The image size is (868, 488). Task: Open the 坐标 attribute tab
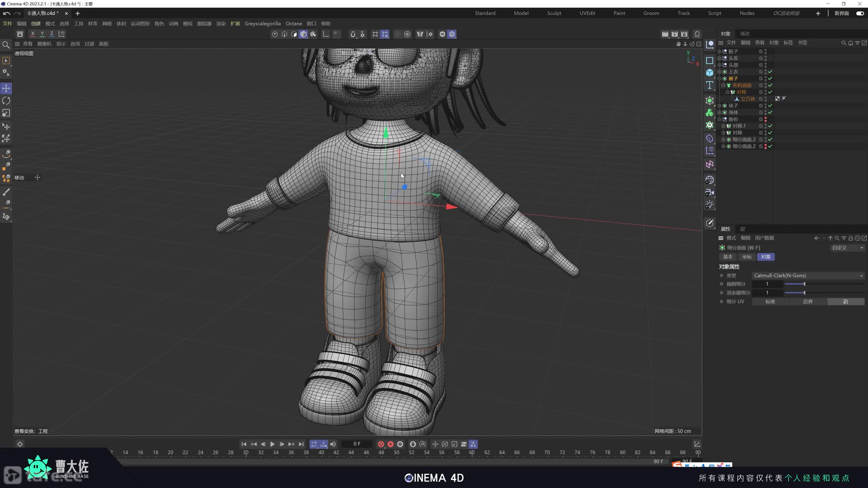tap(747, 257)
